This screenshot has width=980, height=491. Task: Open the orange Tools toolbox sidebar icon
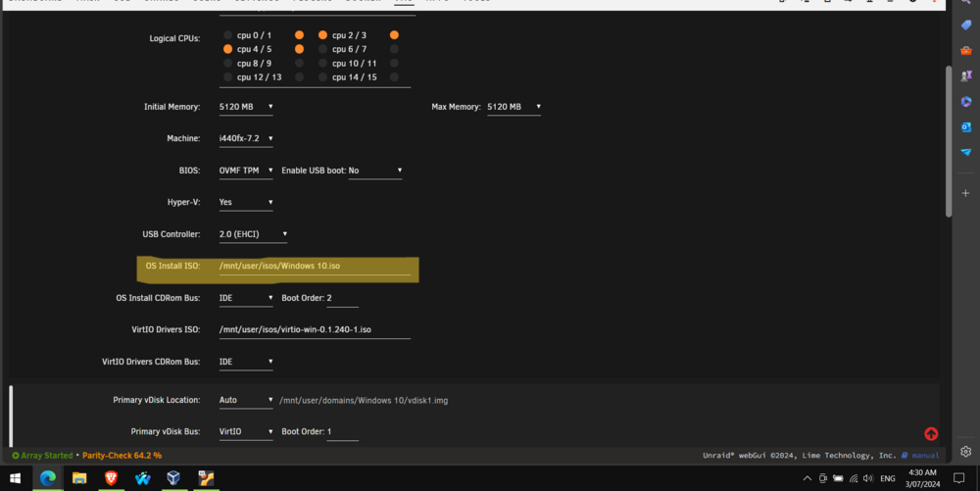tap(965, 51)
